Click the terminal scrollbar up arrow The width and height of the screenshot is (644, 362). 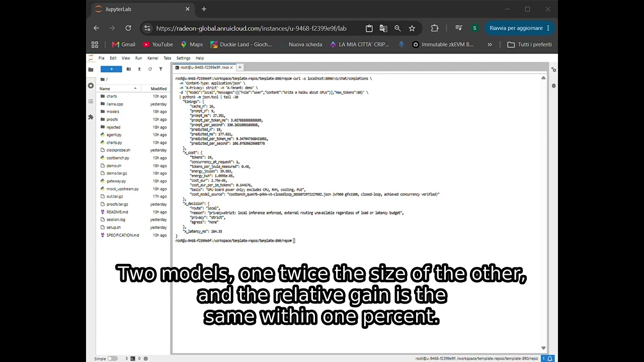click(x=543, y=78)
